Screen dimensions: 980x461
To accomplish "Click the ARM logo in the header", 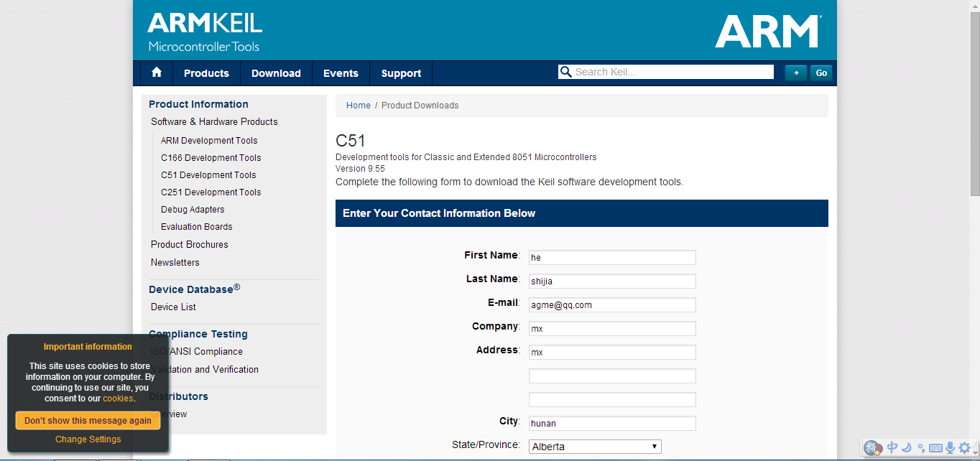I will click(768, 32).
